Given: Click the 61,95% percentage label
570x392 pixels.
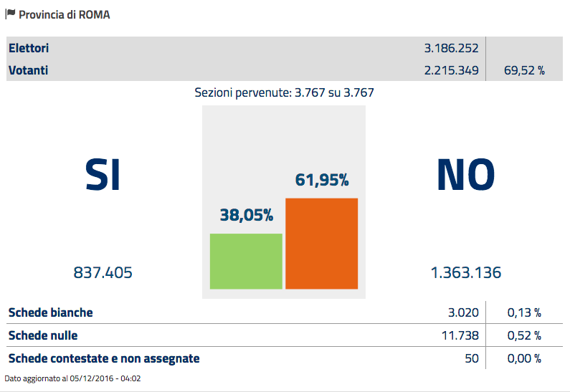Looking at the screenshot, I should click(x=322, y=179).
